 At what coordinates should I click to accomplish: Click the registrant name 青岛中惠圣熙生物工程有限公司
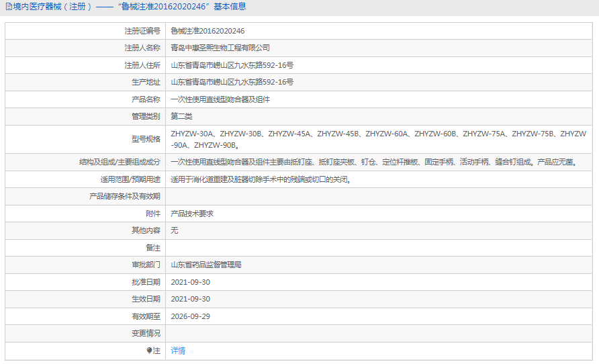point(220,48)
